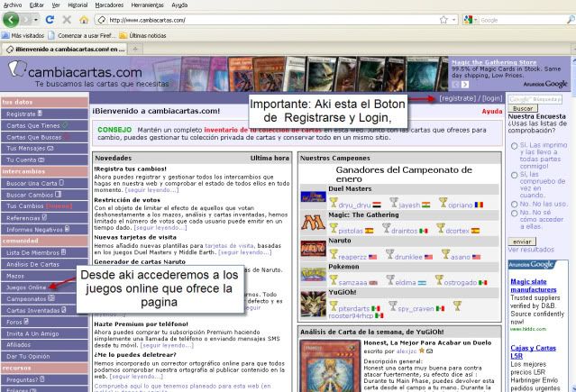576x392 pixels.
Task: Click the browser Back button
Action: coord(11,20)
